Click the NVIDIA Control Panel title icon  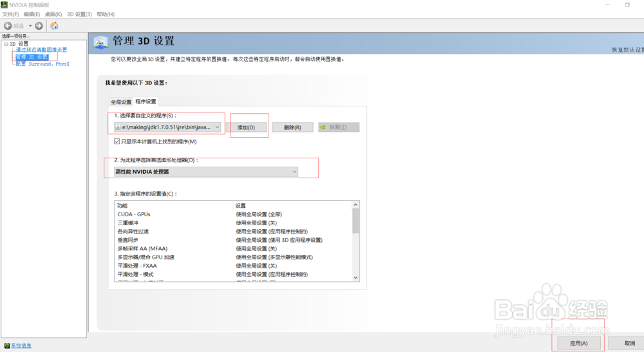(4, 5)
